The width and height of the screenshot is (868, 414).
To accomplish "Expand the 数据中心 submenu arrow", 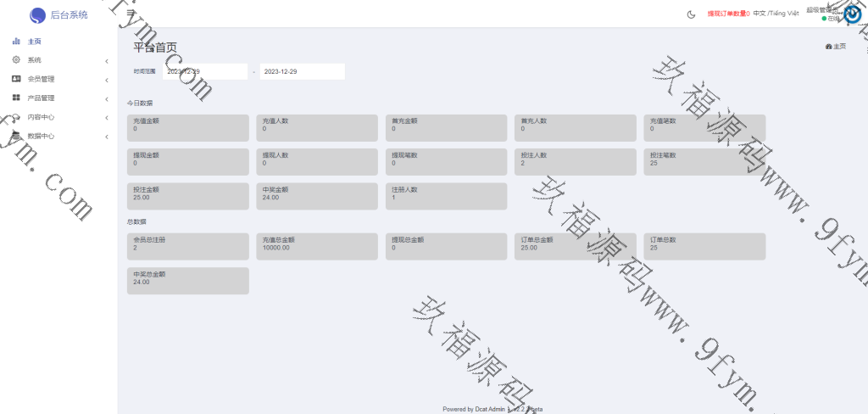I will tap(106, 136).
